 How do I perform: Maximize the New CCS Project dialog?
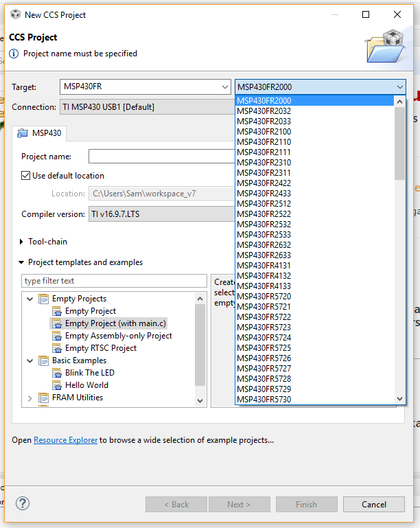(366, 14)
